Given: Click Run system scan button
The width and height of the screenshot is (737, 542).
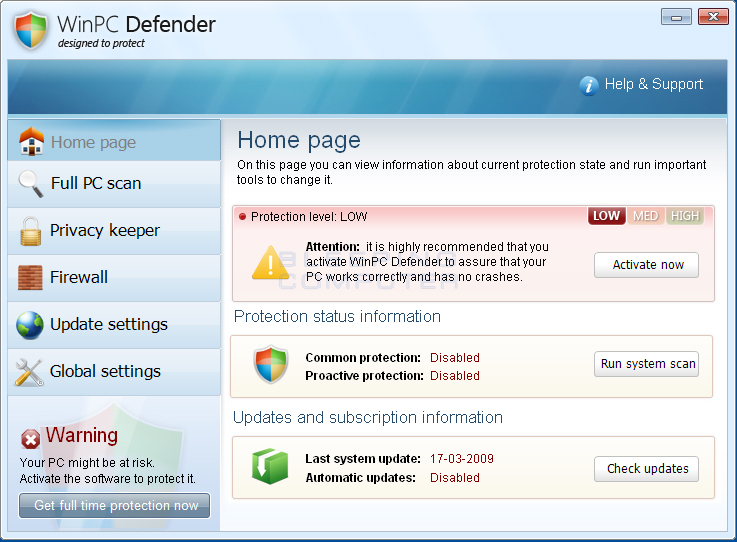Looking at the screenshot, I should [x=646, y=364].
